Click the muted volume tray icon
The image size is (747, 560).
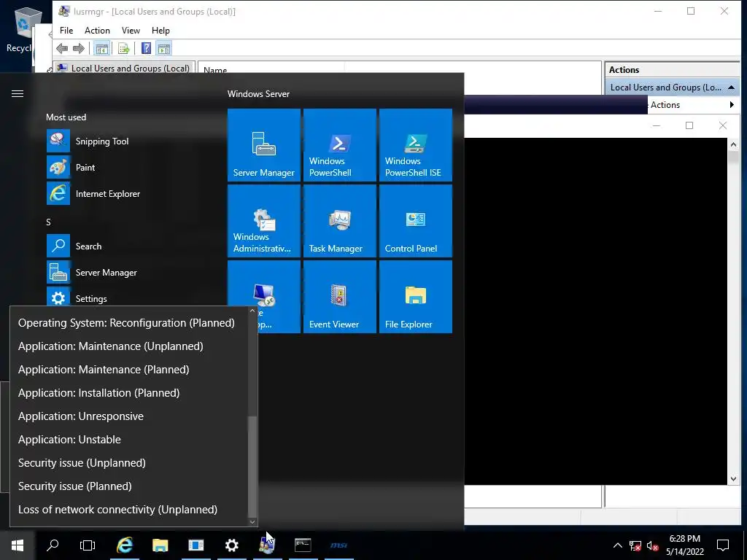click(x=653, y=545)
